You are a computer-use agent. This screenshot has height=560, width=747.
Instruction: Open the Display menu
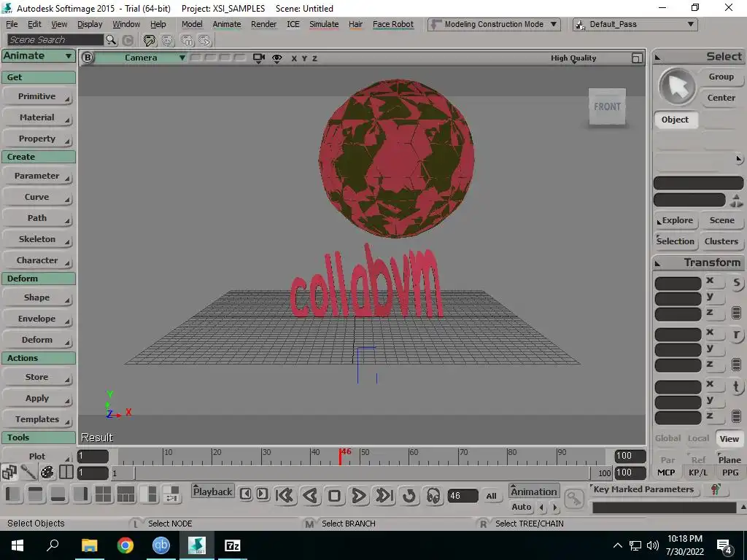[90, 24]
